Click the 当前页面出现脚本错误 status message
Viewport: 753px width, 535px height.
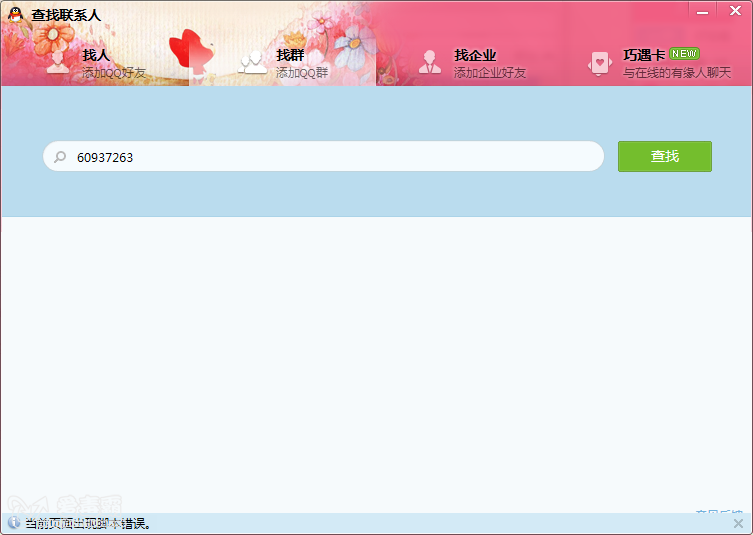point(88,523)
